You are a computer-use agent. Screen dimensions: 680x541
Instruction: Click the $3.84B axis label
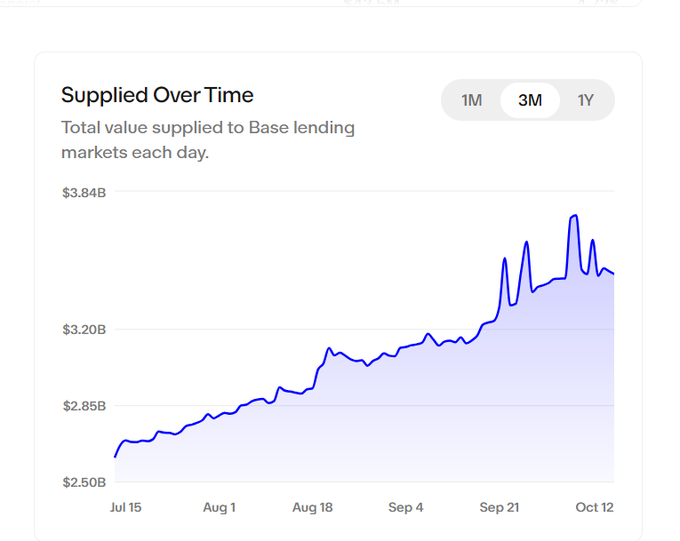click(x=84, y=193)
